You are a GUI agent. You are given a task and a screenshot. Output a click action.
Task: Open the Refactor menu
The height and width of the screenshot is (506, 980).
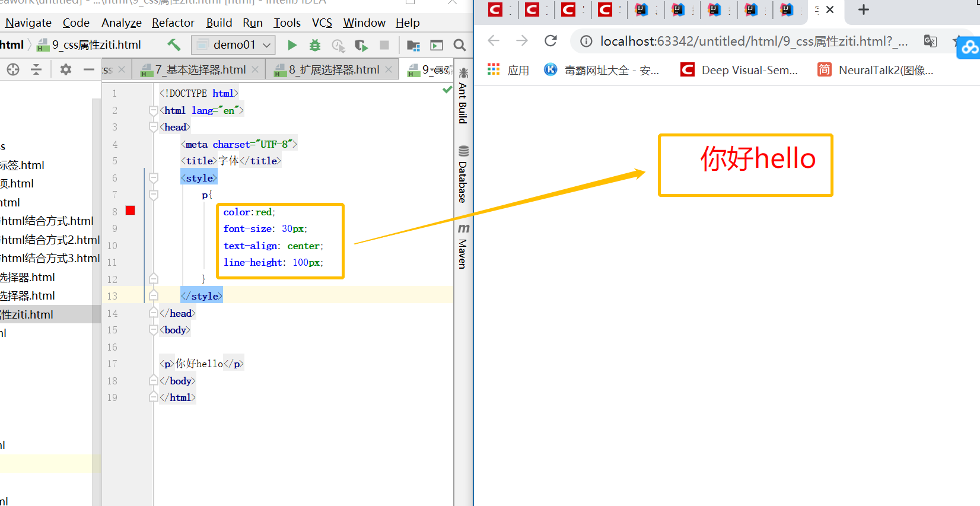click(x=173, y=23)
